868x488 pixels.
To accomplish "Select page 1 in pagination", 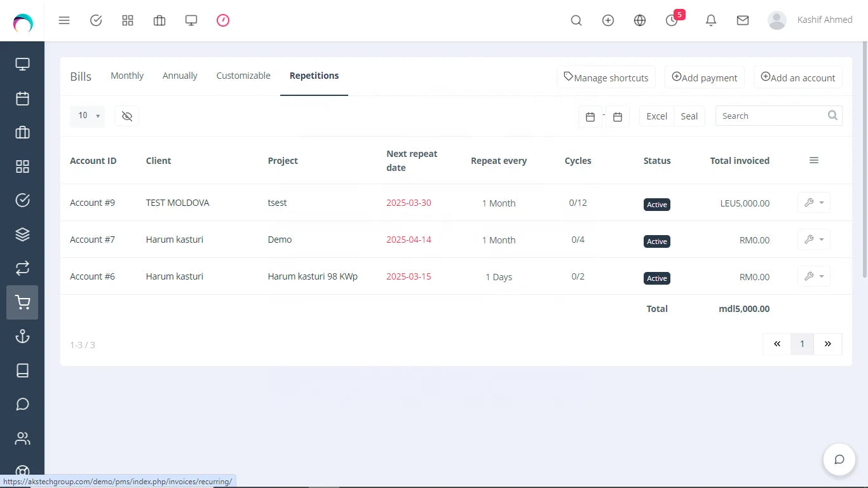I will 802,344.
